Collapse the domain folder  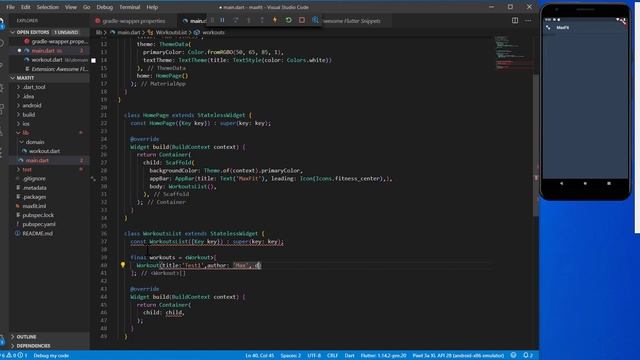pyautogui.click(x=35, y=142)
